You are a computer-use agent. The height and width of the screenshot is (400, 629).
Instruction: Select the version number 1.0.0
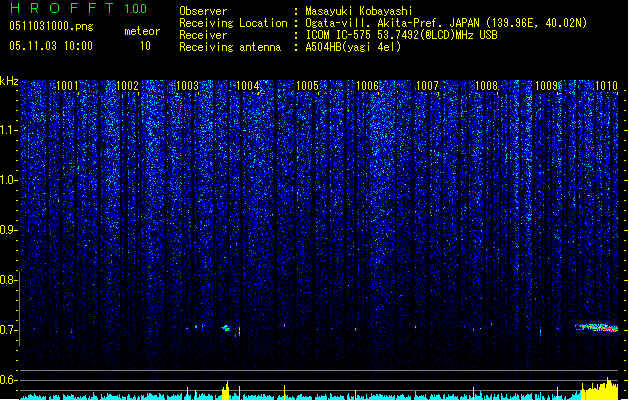pyautogui.click(x=136, y=8)
